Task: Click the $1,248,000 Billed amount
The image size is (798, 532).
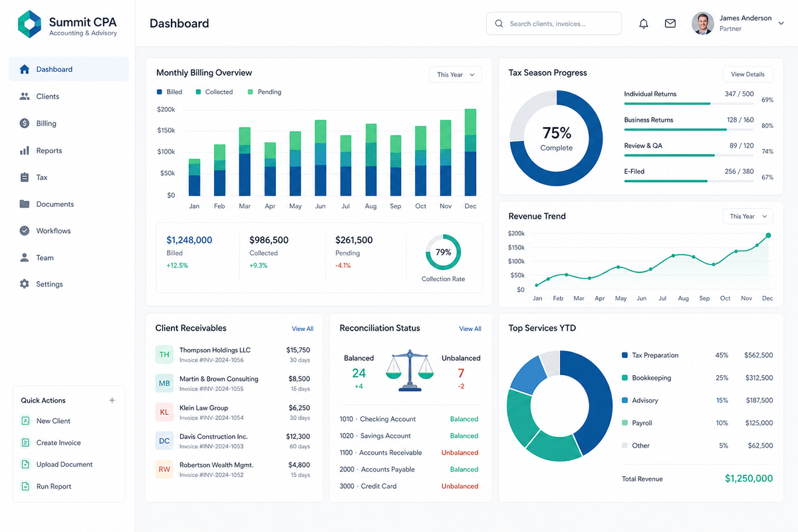Action: 190,240
